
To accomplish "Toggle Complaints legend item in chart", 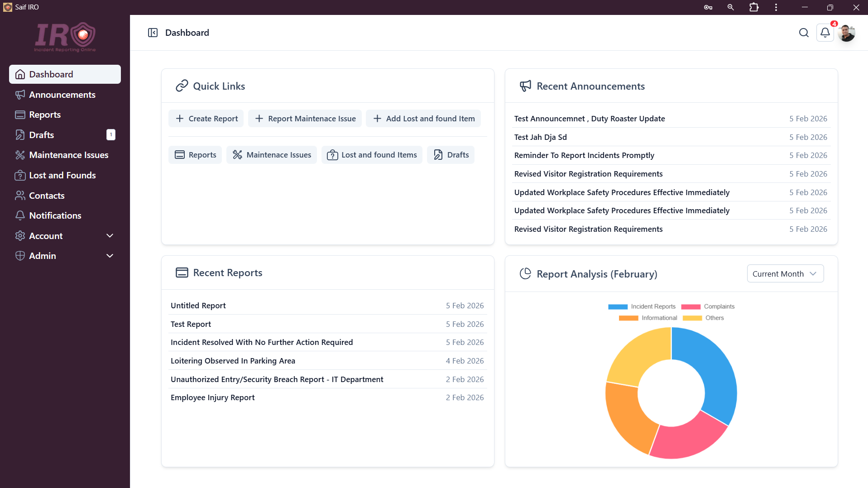I will (x=708, y=306).
